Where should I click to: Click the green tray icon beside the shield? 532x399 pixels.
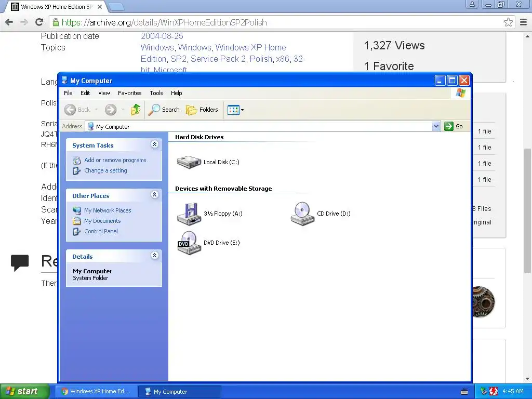pos(484,391)
